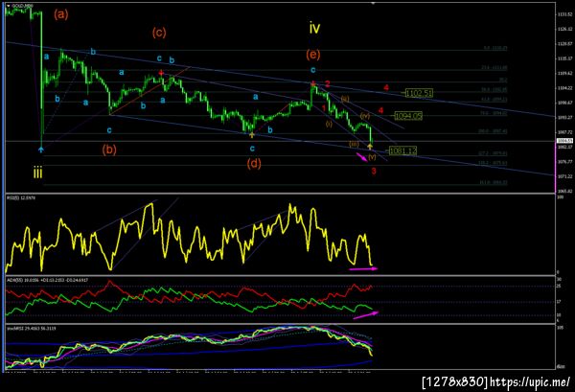Screen dimensions: 575x392
Task: Select the orange (b) wave label
Action: pos(109,150)
